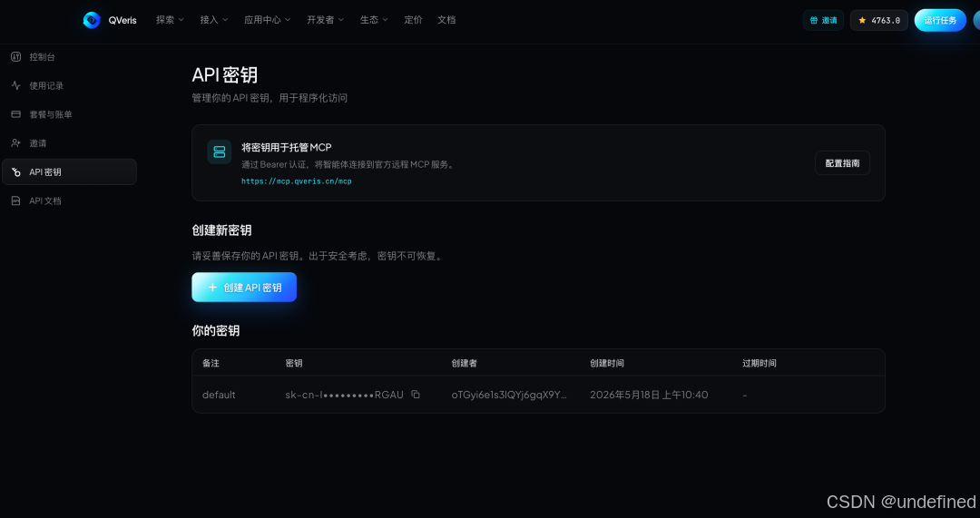This screenshot has height=518, width=980.
Task: Click the masked key sk-cn-l•••RGAU
Action: [345, 395]
